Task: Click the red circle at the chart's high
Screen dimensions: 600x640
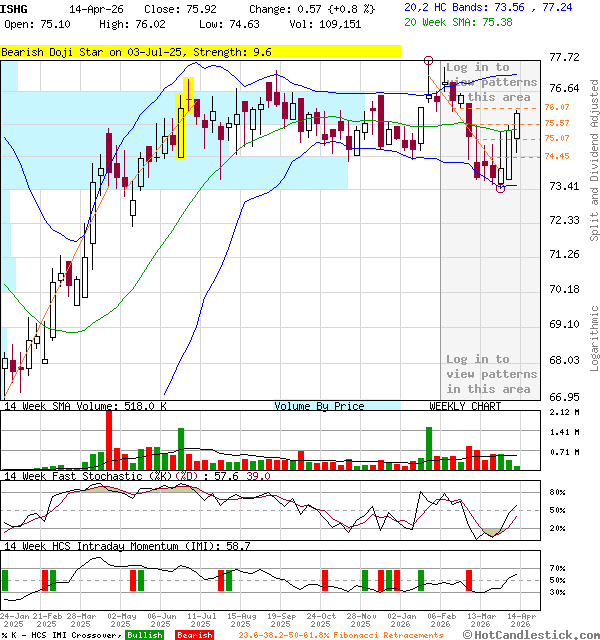Action: click(429, 62)
